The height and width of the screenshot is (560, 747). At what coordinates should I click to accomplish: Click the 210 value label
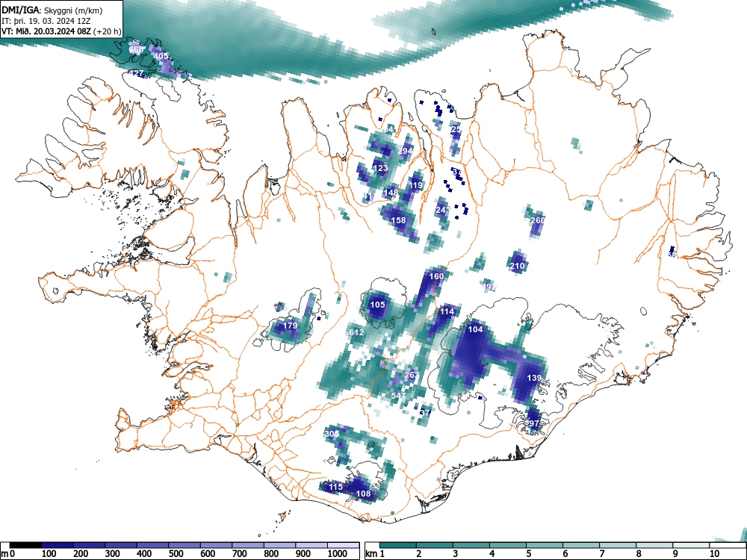(x=517, y=266)
